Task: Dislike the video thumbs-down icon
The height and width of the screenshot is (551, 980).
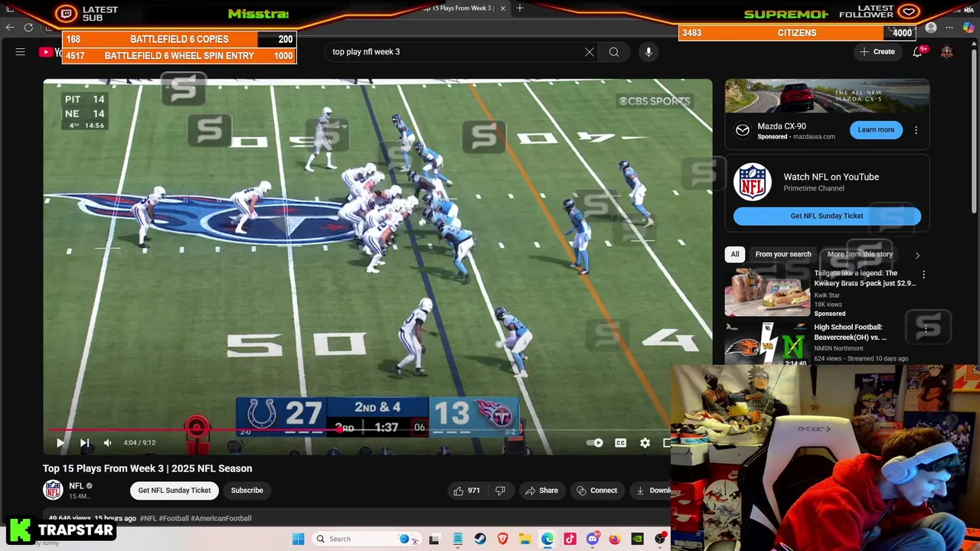Action: click(x=500, y=491)
